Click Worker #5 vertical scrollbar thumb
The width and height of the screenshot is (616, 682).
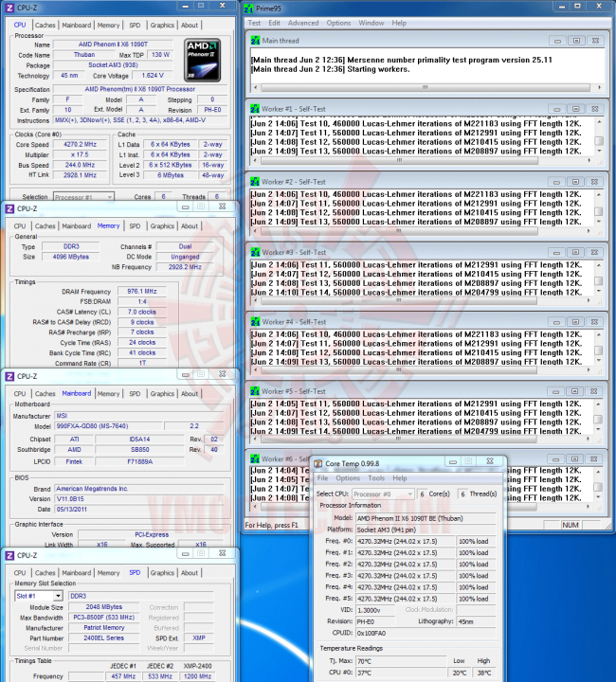pyautogui.click(x=599, y=419)
